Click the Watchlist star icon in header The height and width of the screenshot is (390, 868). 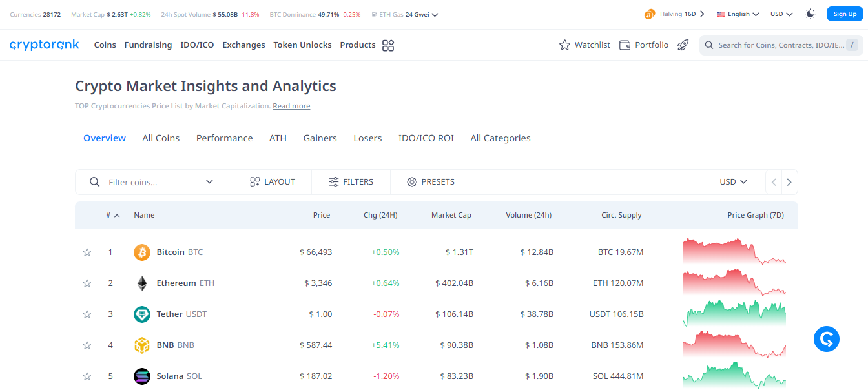pos(564,45)
